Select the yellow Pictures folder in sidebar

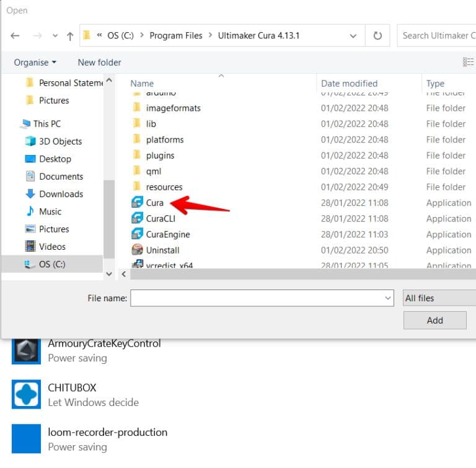tap(48, 100)
